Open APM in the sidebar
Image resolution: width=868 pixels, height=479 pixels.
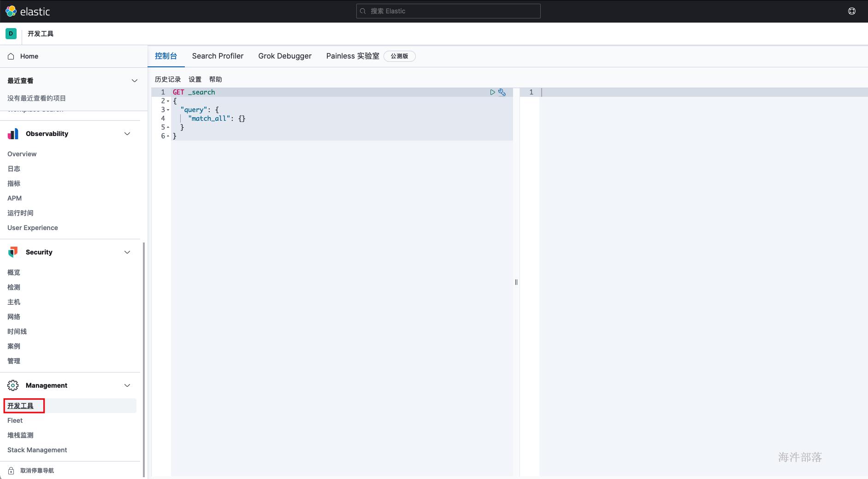pyautogui.click(x=14, y=198)
